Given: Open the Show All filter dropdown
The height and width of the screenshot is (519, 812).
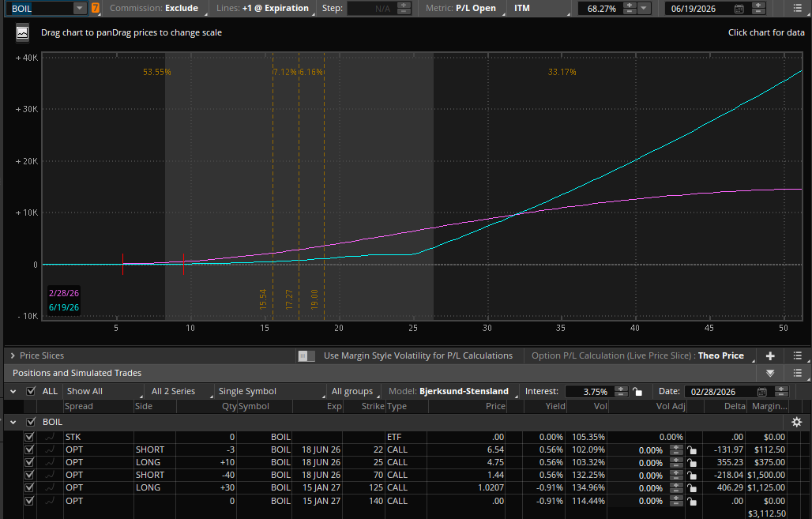Looking at the screenshot, I should click(x=103, y=392).
